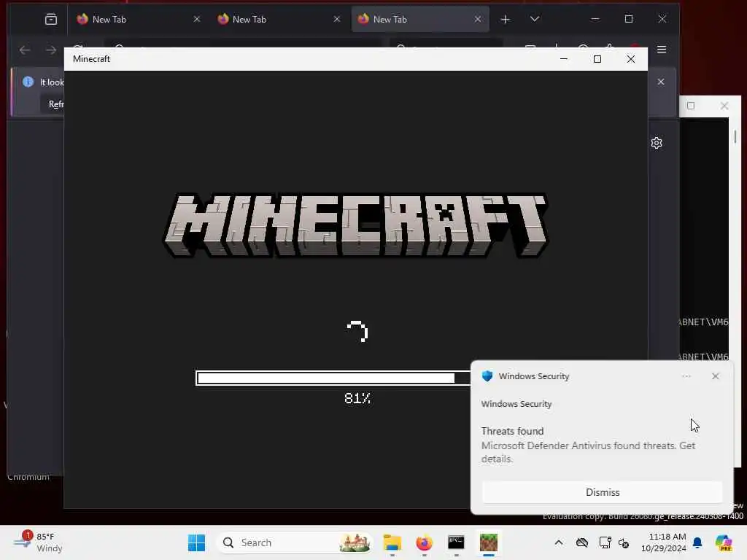Close the third Firefox New Tab
Image resolution: width=747 pixels, height=560 pixels.
[478, 20]
